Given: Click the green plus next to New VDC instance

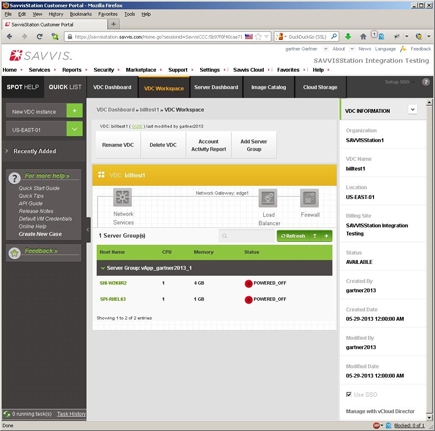Looking at the screenshot, I should (x=74, y=111).
